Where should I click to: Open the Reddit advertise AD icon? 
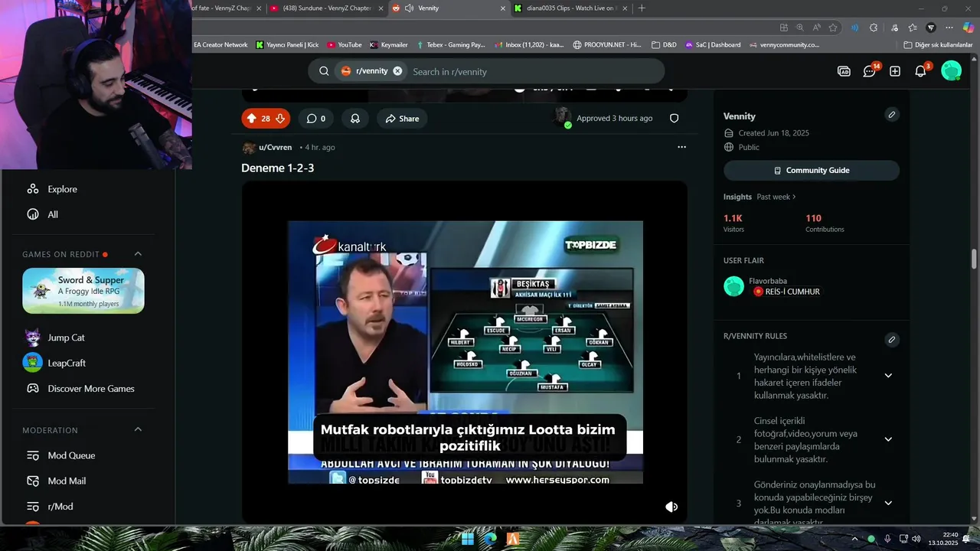(x=844, y=71)
